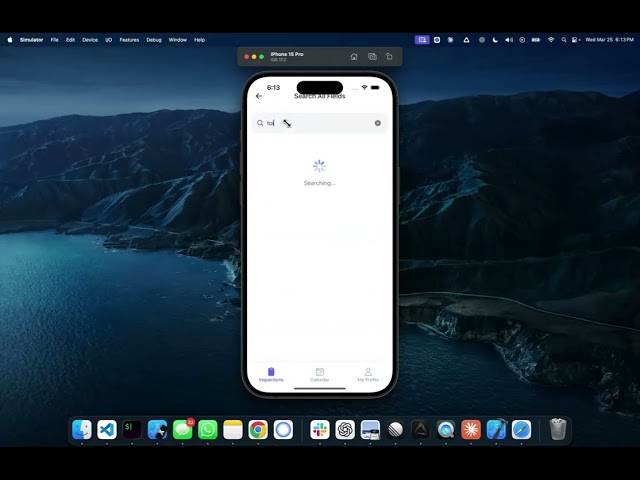This screenshot has width=640, height=480.
Task: Click into the search input field
Action: pos(319,123)
